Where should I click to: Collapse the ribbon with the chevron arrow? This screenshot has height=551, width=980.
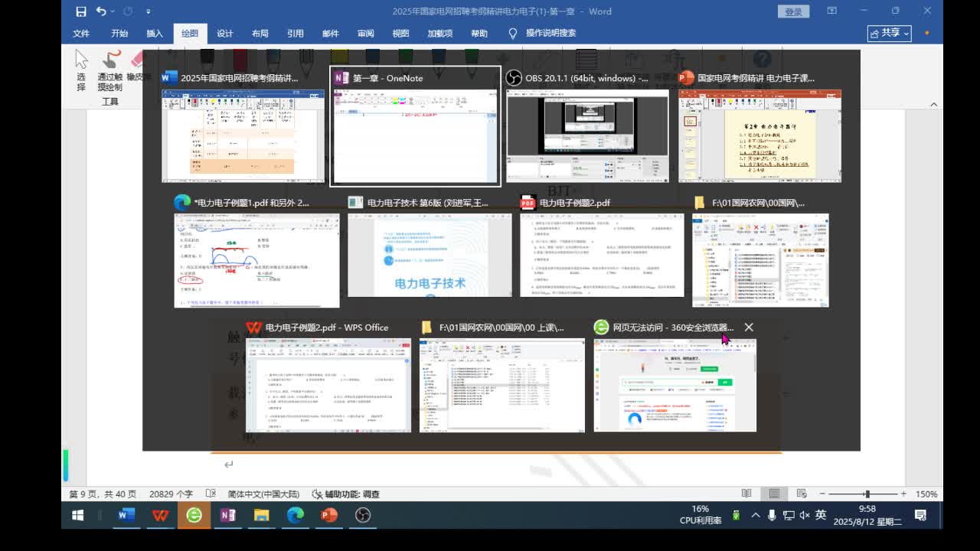point(933,104)
